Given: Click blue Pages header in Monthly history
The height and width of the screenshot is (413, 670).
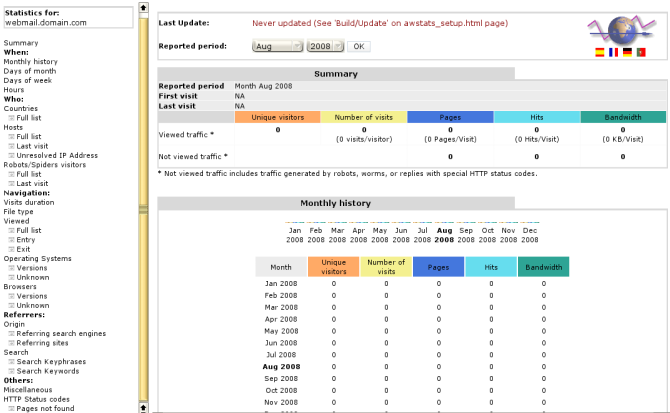Looking at the screenshot, I should pos(438,267).
